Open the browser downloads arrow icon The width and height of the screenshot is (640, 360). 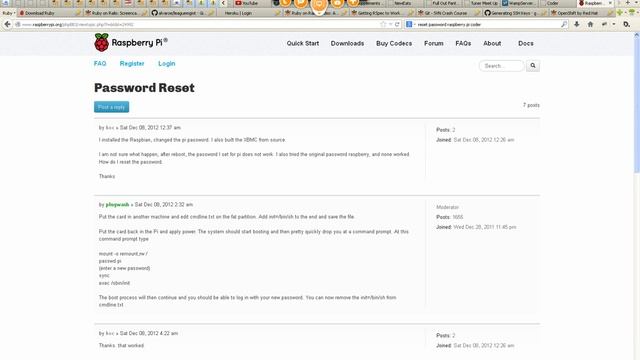point(577,24)
